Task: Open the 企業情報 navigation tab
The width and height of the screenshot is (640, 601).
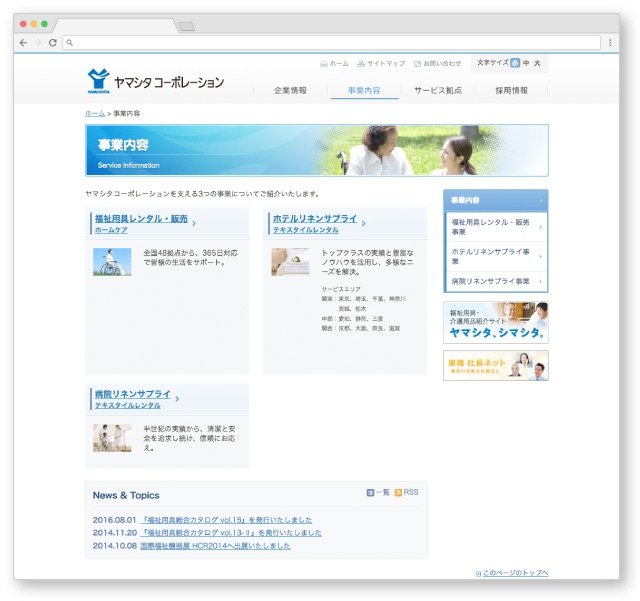Action: pos(290,91)
